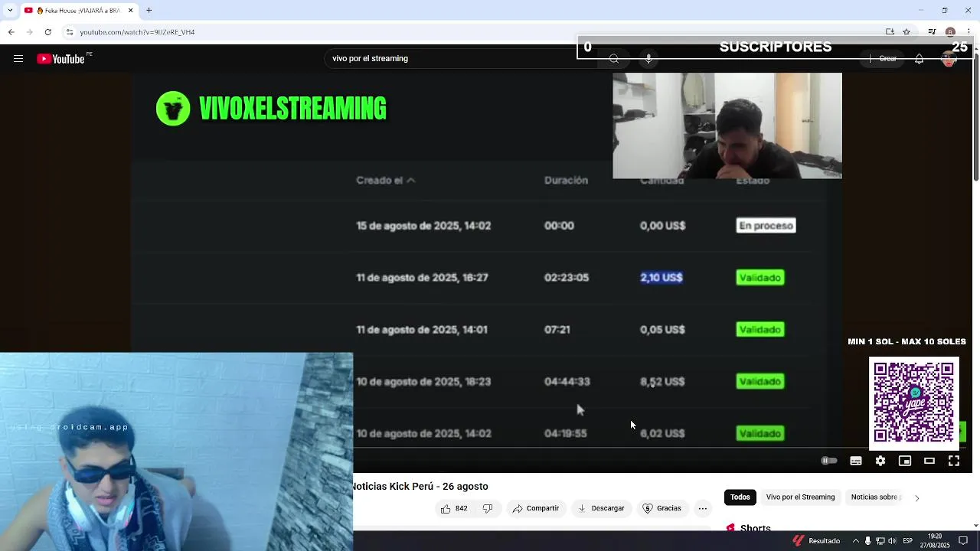This screenshot has width=980, height=551.
Task: Open browser media controls icon
Action: pos(932,32)
